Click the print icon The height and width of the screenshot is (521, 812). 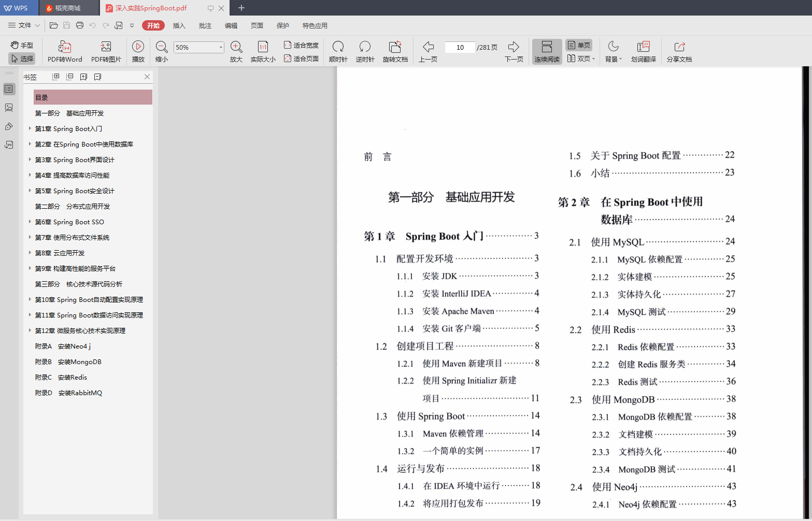pyautogui.click(x=79, y=25)
